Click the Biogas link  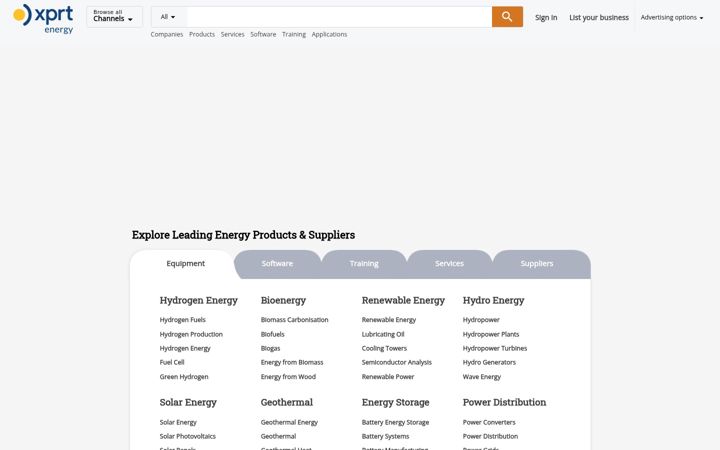tap(270, 349)
